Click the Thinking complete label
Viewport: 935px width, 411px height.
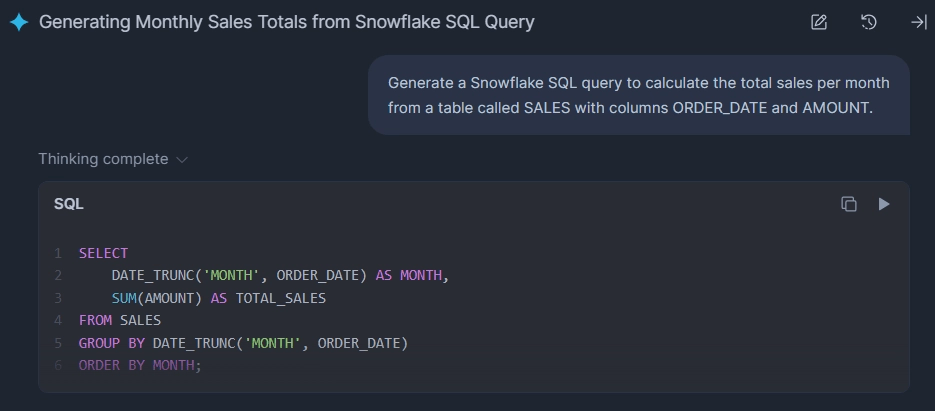point(103,159)
